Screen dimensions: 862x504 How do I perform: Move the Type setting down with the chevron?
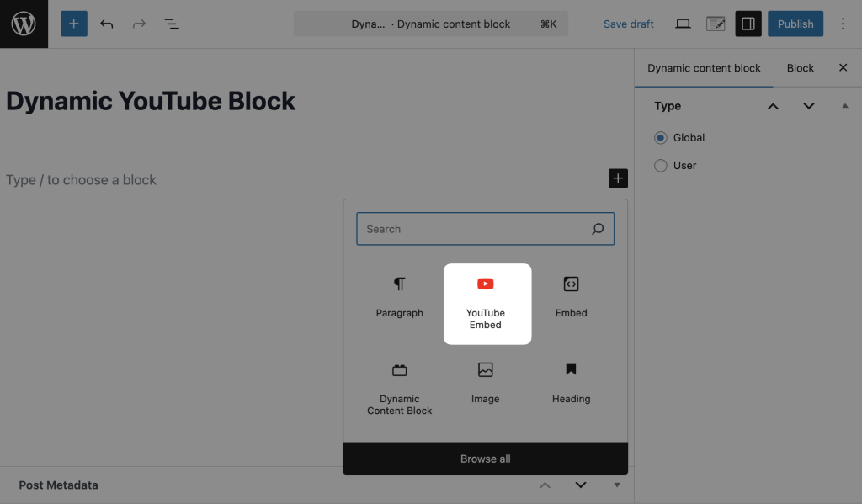point(808,106)
